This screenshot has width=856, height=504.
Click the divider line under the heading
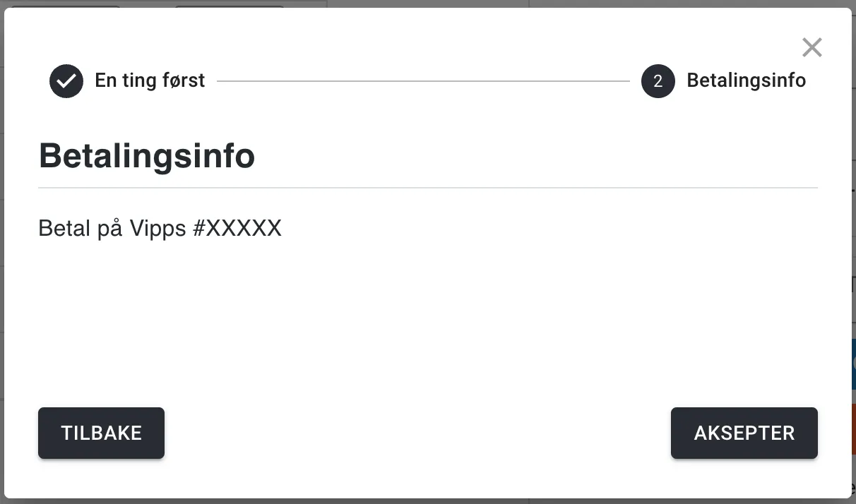click(x=428, y=188)
